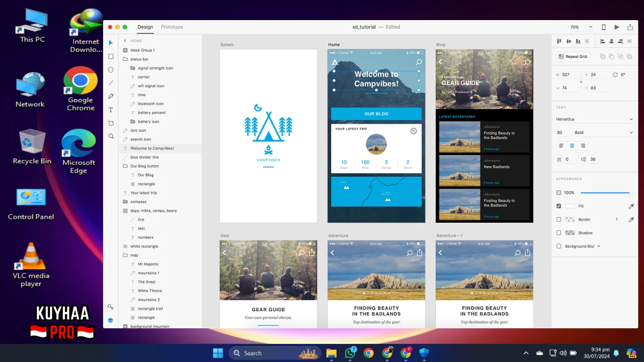Select the tent icon layer
The height and width of the screenshot is (362, 644).
click(160, 130)
